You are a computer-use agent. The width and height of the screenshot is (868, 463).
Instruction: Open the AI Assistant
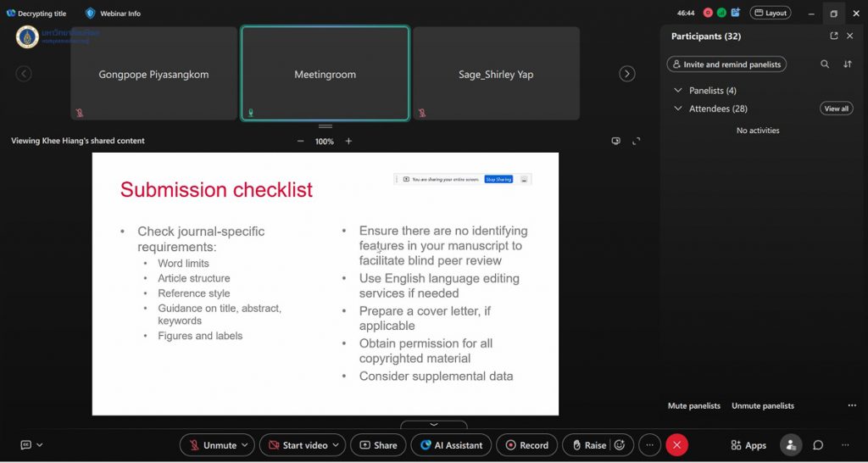tap(451, 445)
